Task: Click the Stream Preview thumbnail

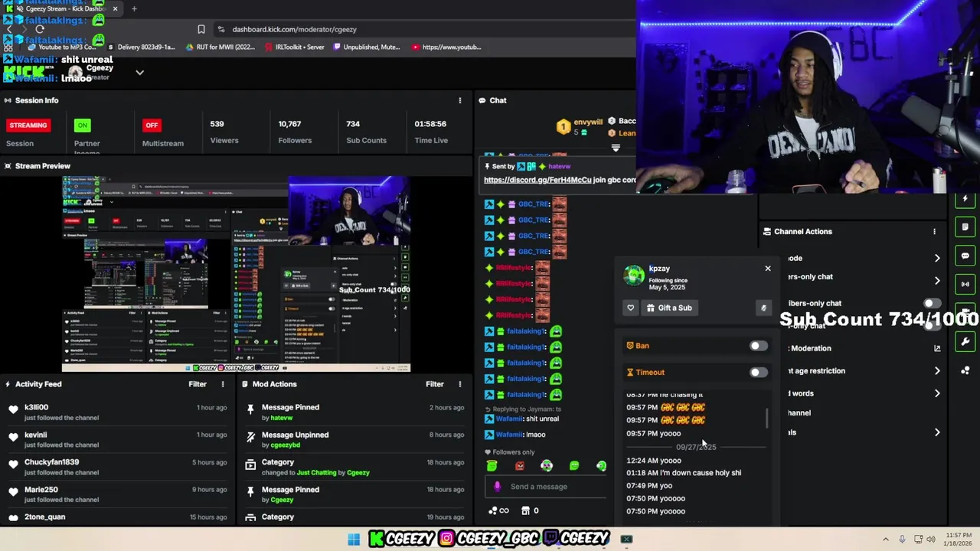Action: click(236, 274)
